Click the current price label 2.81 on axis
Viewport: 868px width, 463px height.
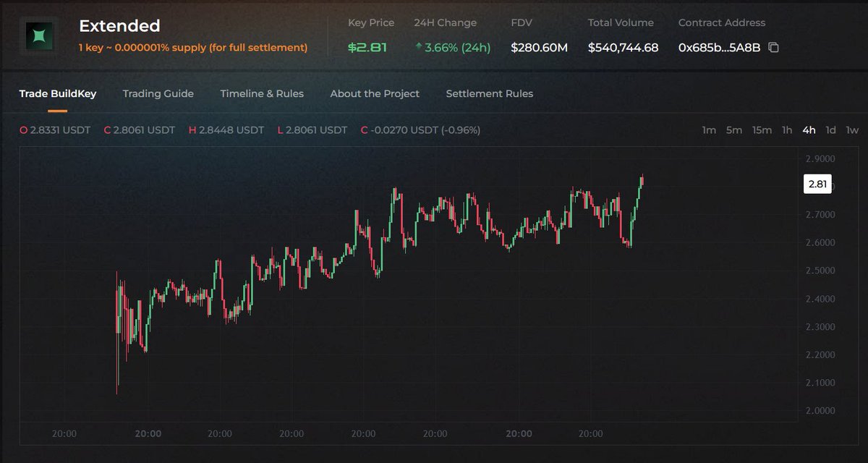point(817,184)
